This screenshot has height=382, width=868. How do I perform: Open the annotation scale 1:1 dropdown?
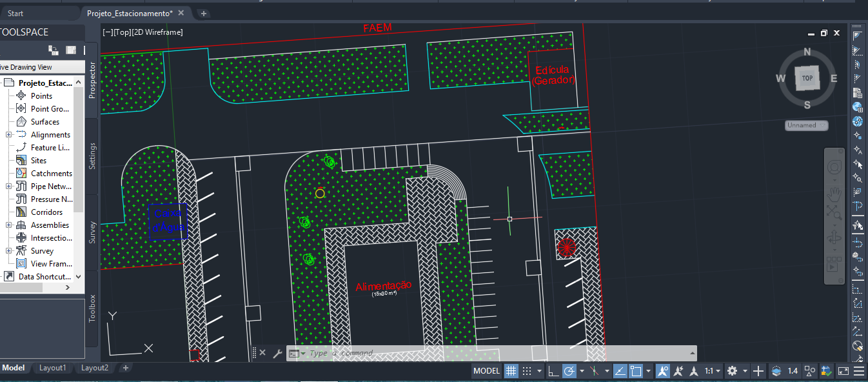click(712, 371)
